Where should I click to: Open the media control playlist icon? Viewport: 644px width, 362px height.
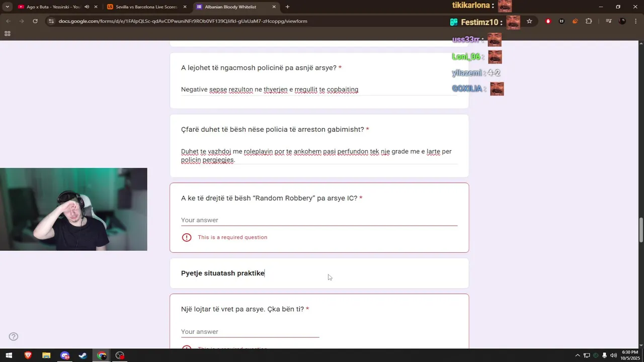[609, 21]
